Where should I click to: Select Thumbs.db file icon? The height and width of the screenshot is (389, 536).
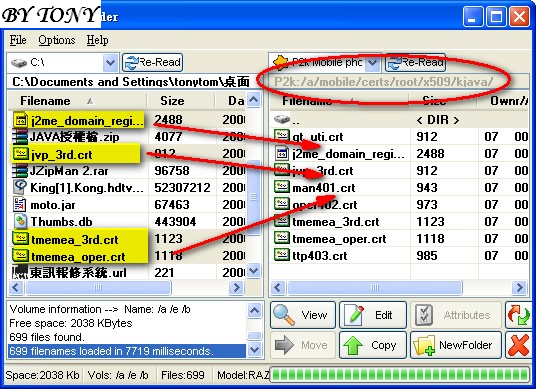tap(21, 222)
